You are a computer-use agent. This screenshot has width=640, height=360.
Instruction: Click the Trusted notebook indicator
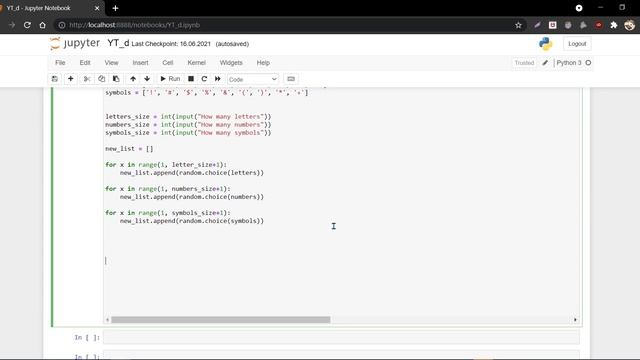[x=524, y=63]
